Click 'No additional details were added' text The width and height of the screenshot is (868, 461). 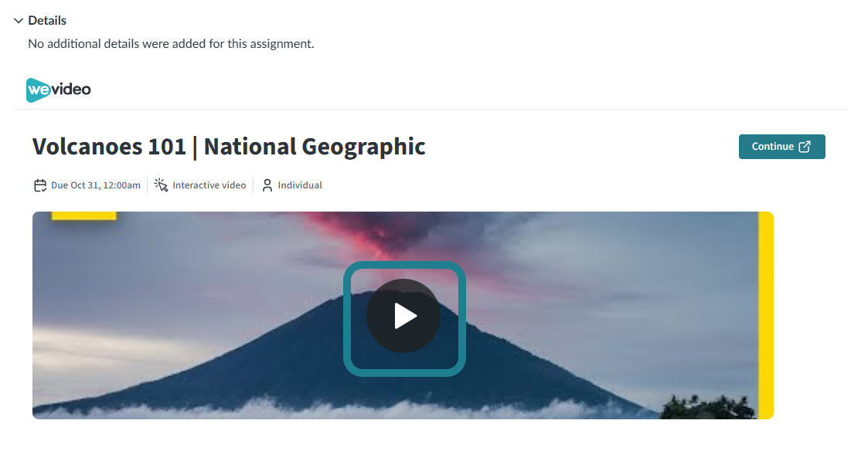click(x=171, y=44)
